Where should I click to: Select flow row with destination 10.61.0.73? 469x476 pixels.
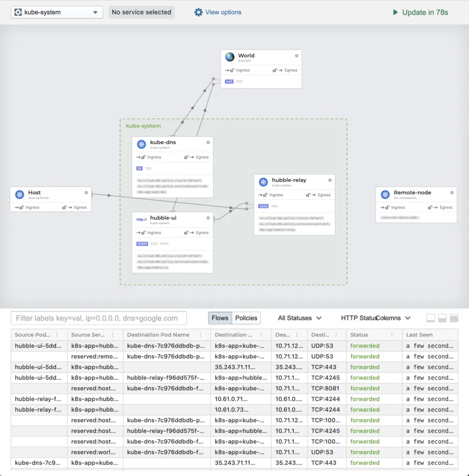pyautogui.click(x=234, y=410)
